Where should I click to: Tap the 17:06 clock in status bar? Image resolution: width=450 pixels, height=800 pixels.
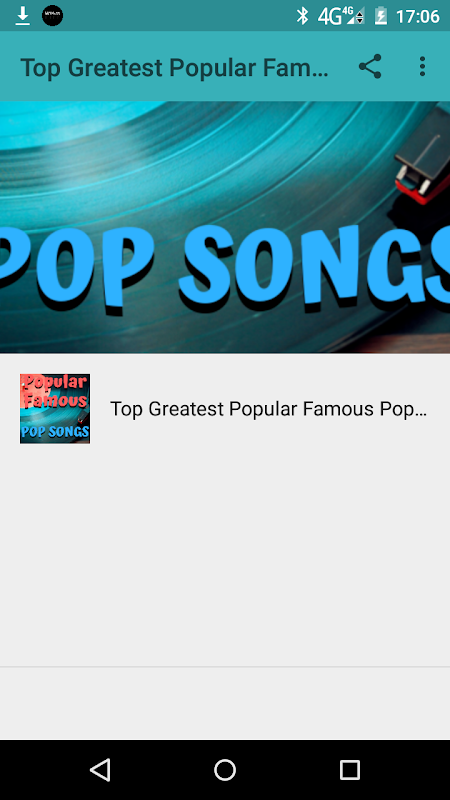[x=417, y=16]
